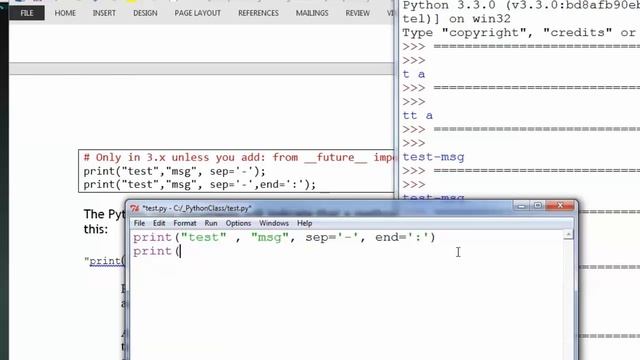Click first fully visible 'test-msg' shell output
Screen dimensions: 640x360
433,157
